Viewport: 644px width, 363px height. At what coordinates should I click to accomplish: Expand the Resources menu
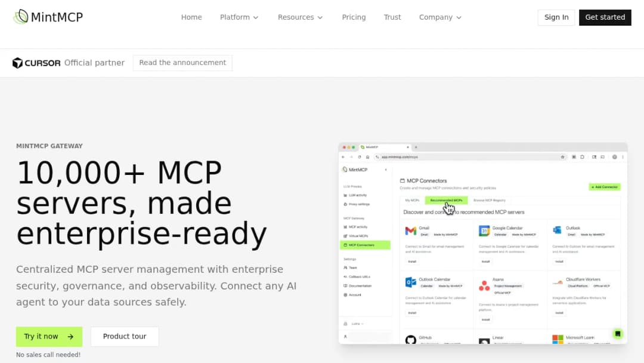point(300,17)
